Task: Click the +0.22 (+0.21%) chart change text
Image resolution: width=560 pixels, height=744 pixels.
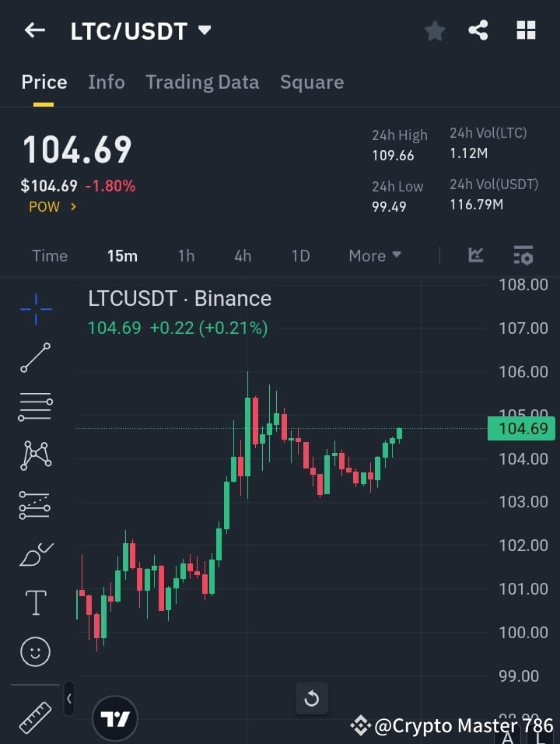Action: (208, 328)
